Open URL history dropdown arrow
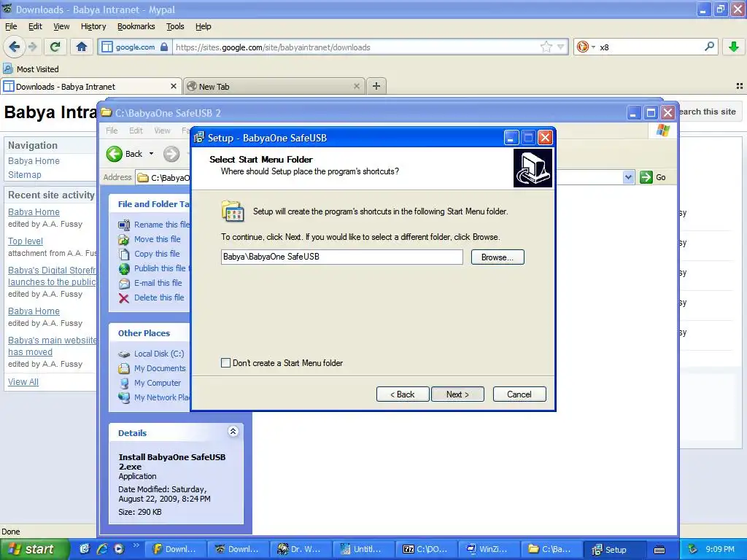 (561, 47)
